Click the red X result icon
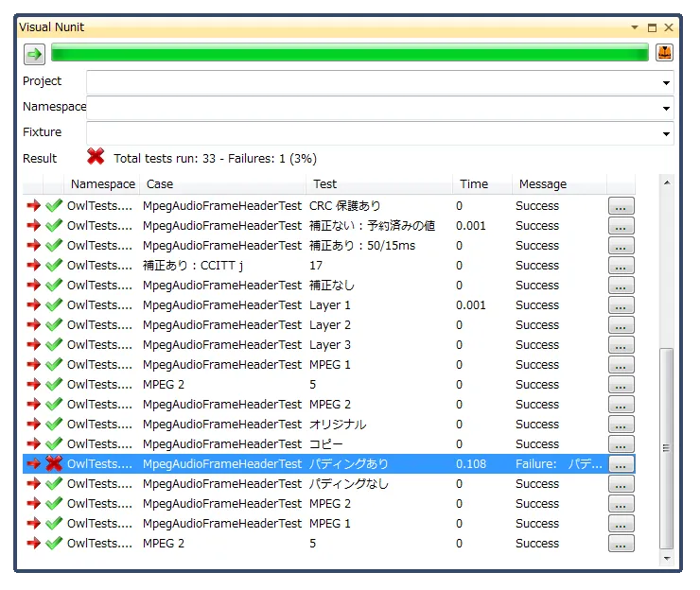The width and height of the screenshot is (700, 590). [x=96, y=157]
